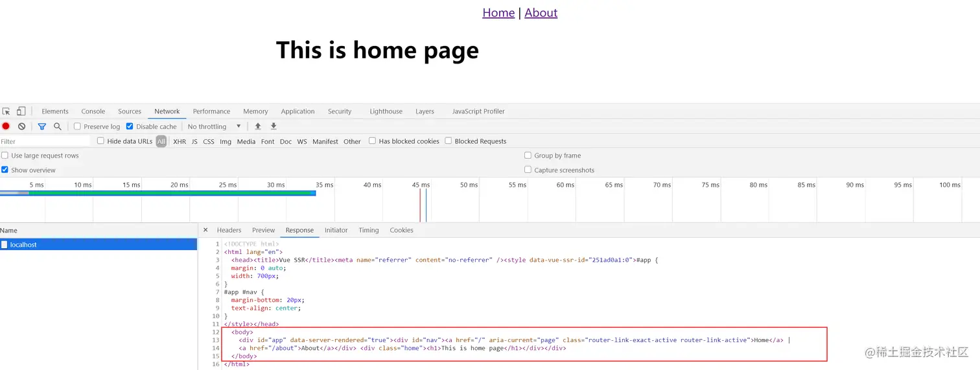This screenshot has height=370, width=980.
Task: Go to the Performance tab
Action: 212,111
